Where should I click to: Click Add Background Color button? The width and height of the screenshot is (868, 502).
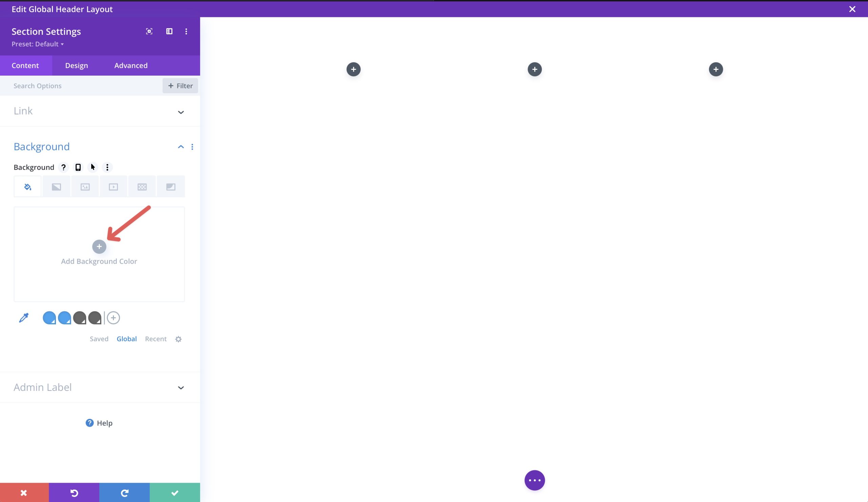pyautogui.click(x=99, y=246)
